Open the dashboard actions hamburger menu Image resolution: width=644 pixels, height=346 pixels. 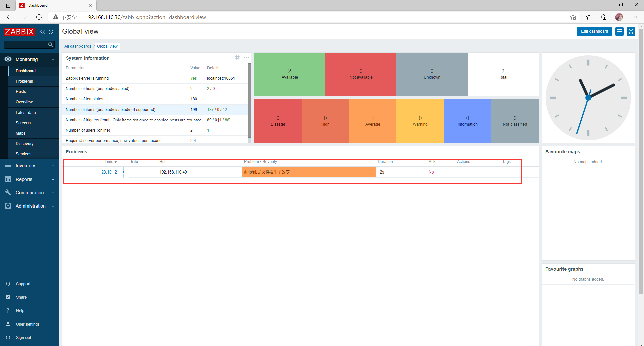point(620,31)
